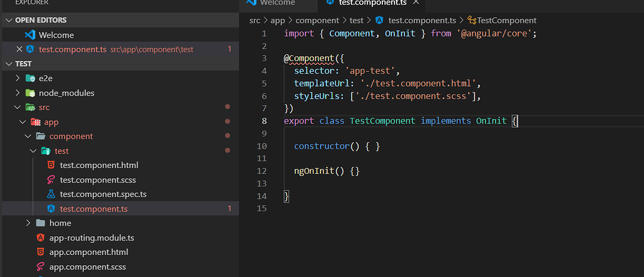Collapse the Open Editors section
Screen dimensions: 644x277
click(9, 20)
